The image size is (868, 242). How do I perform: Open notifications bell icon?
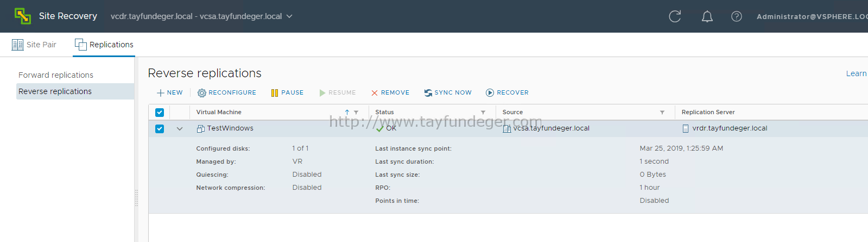click(x=707, y=16)
